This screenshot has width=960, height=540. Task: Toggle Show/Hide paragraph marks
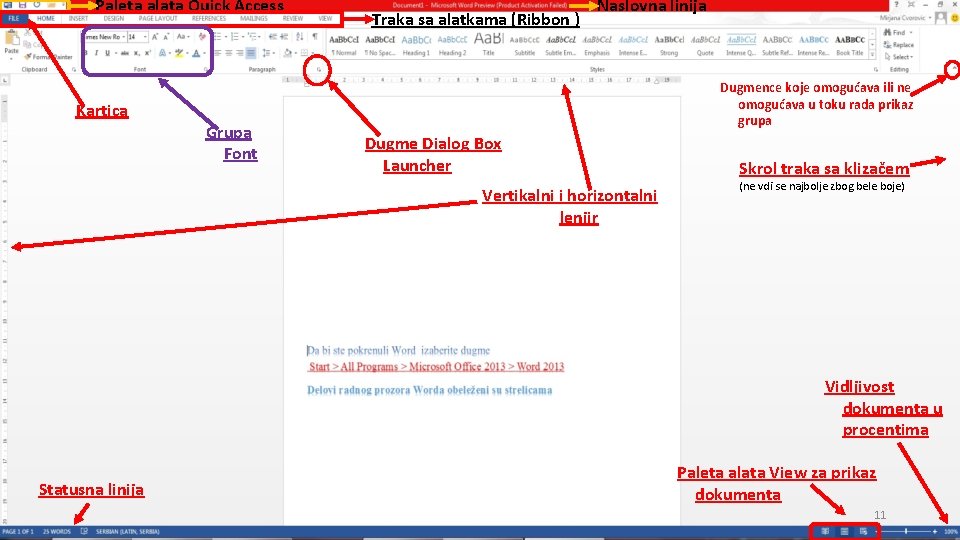point(315,37)
